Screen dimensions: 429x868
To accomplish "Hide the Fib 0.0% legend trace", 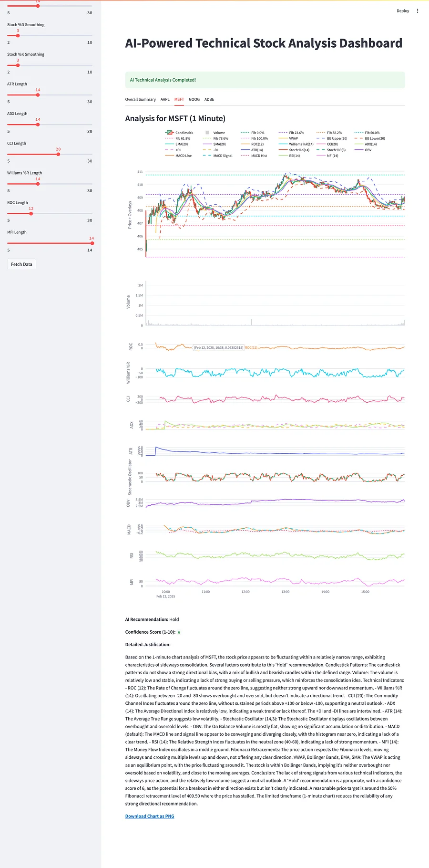I will [x=253, y=133].
